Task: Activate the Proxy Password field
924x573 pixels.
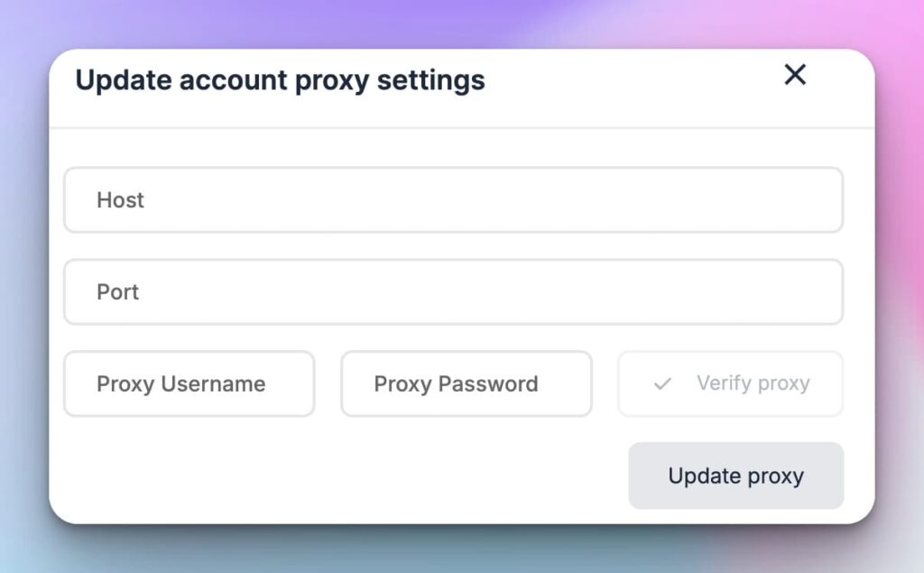Action: (466, 384)
